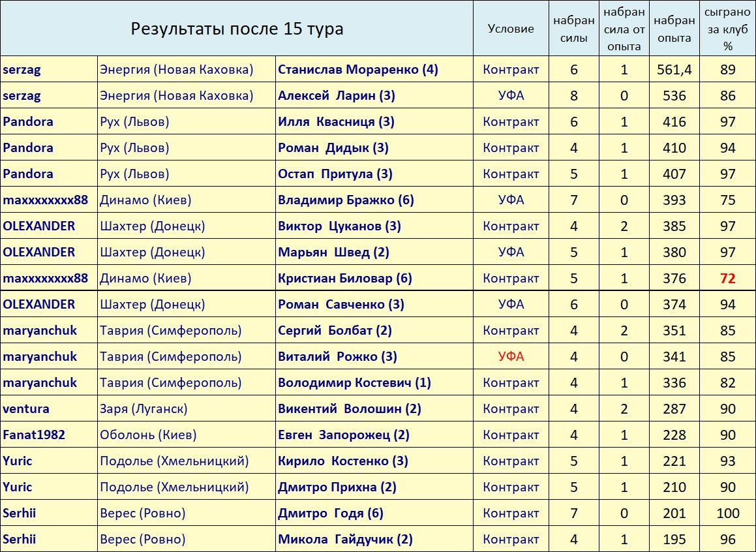Click 'Таврия (Симферополь)' in Костевич's row
Screen dimensions: 756x552
171,382
